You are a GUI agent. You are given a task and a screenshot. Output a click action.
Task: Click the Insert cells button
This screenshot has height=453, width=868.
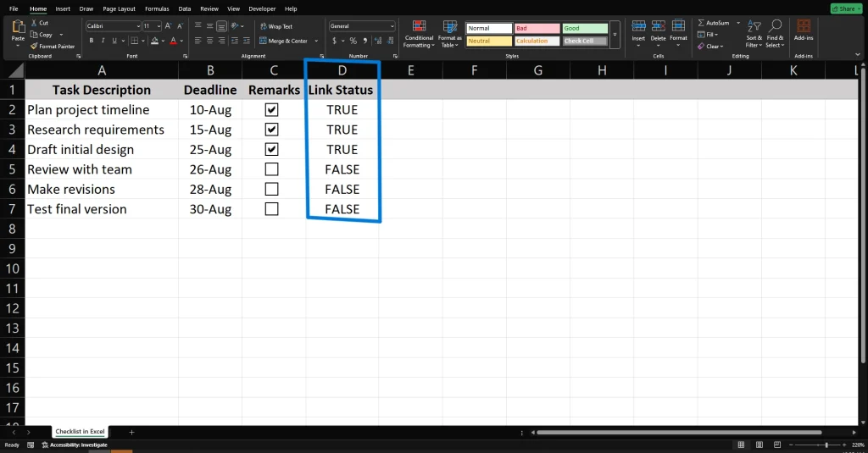point(638,33)
